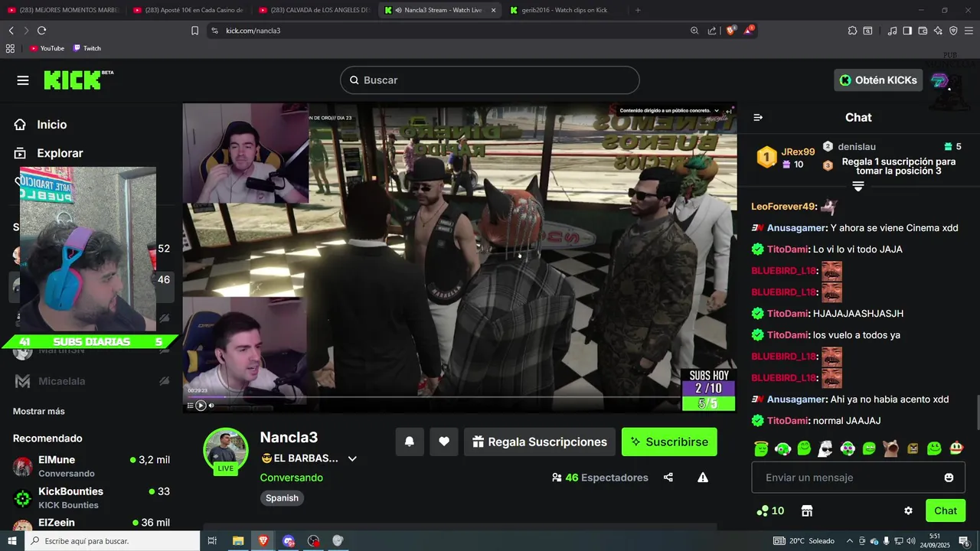Switch to gerib2016 Watch clips tab

[565, 10]
